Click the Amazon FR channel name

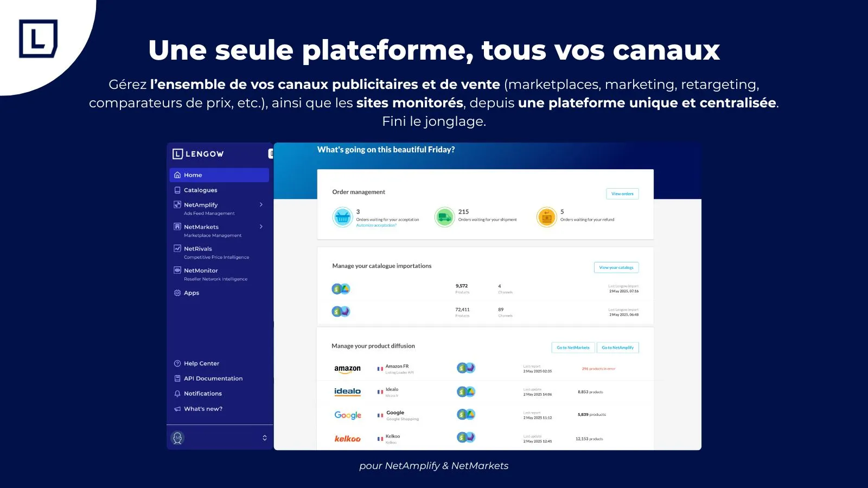(397, 367)
